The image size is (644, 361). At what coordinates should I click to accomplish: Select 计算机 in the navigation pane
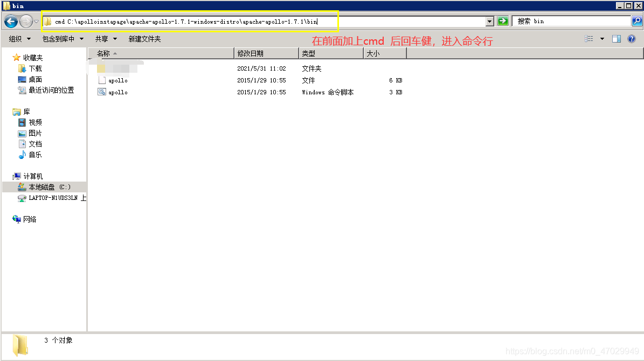click(x=33, y=176)
